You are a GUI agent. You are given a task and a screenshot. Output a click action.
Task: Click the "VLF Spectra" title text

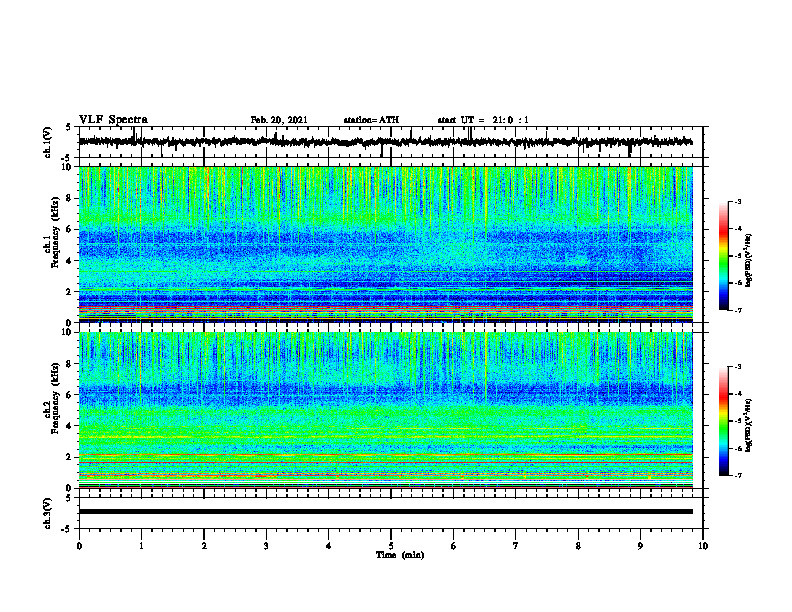pyautogui.click(x=113, y=120)
